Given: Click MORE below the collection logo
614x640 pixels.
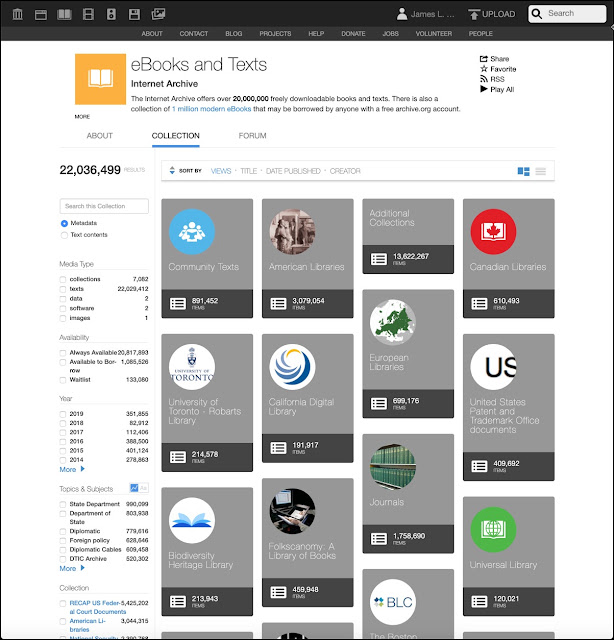Looking at the screenshot, I should click(x=82, y=117).
